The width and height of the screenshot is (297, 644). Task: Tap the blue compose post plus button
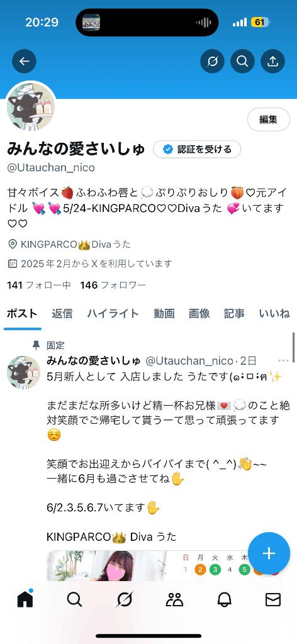269,553
